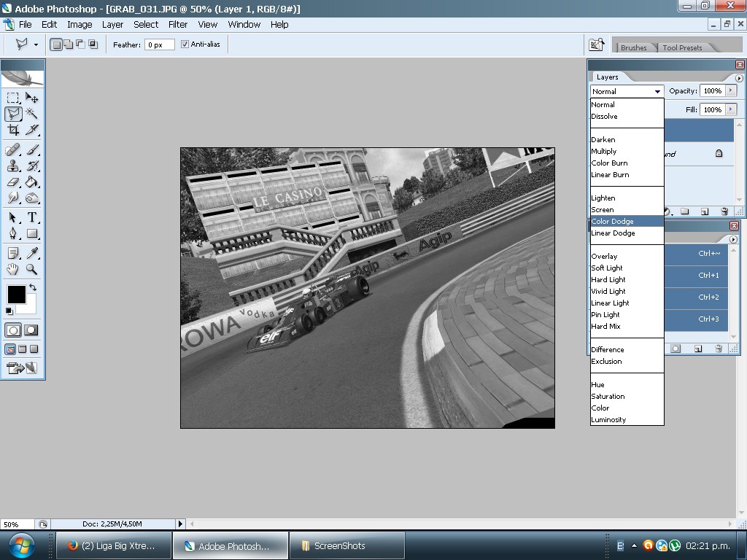747x560 pixels.
Task: Open the Fill slider arrow
Action: point(731,109)
